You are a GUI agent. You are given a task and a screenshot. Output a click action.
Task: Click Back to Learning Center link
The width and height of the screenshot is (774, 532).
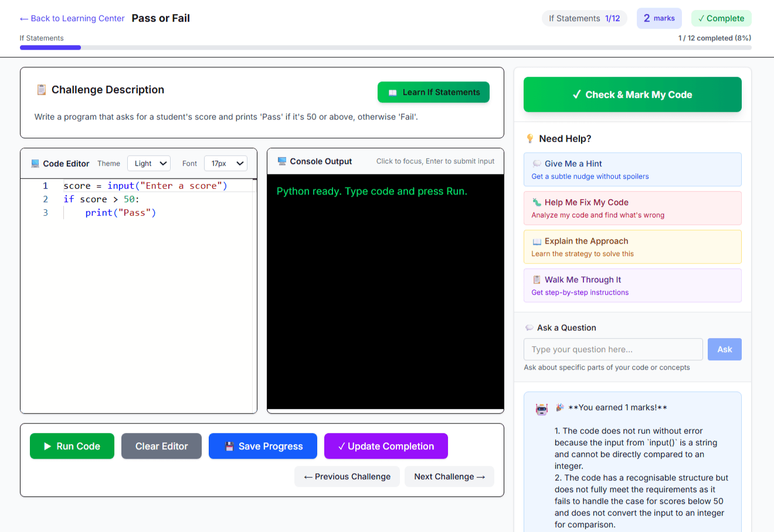tap(72, 18)
